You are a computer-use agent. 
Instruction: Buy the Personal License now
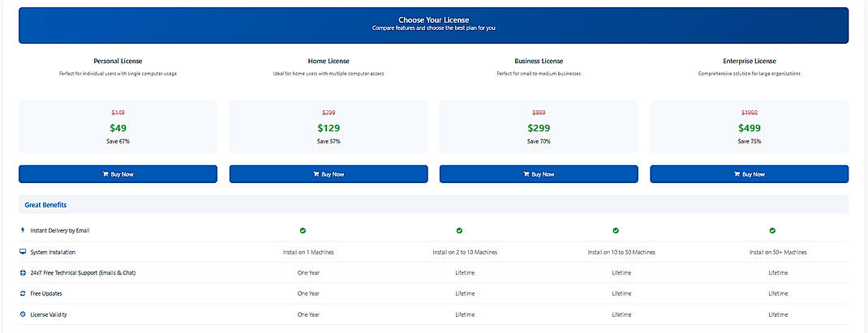point(118,174)
